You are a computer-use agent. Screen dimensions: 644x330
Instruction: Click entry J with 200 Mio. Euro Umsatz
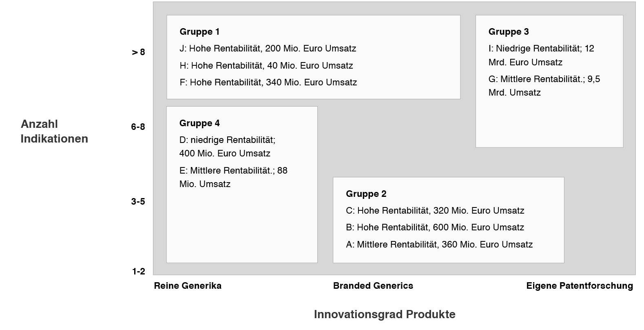pyautogui.click(x=268, y=49)
